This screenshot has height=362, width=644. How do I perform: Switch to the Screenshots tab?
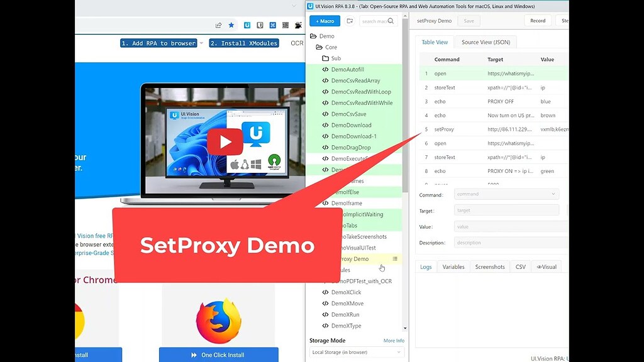coord(489,266)
